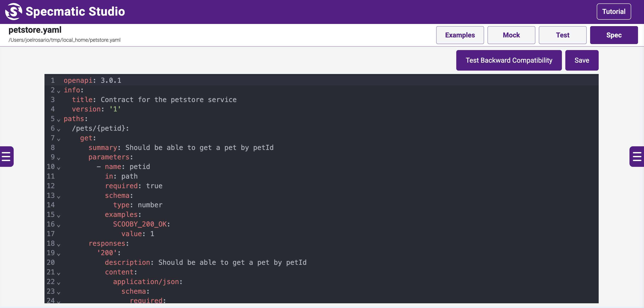Screen dimensions: 644x308
Task: Collapse the '200' response at line 19
Action: (x=59, y=255)
